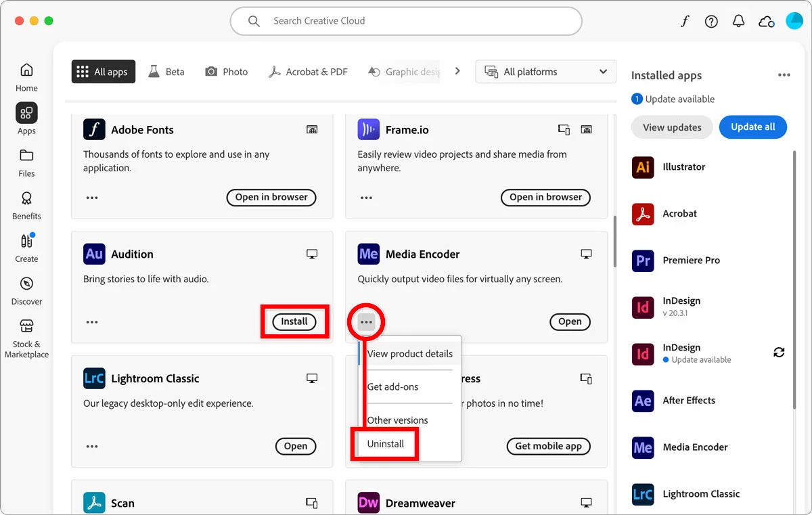This screenshot has height=515, width=812.
Task: Open the Apps sidebar section
Action: tap(26, 119)
